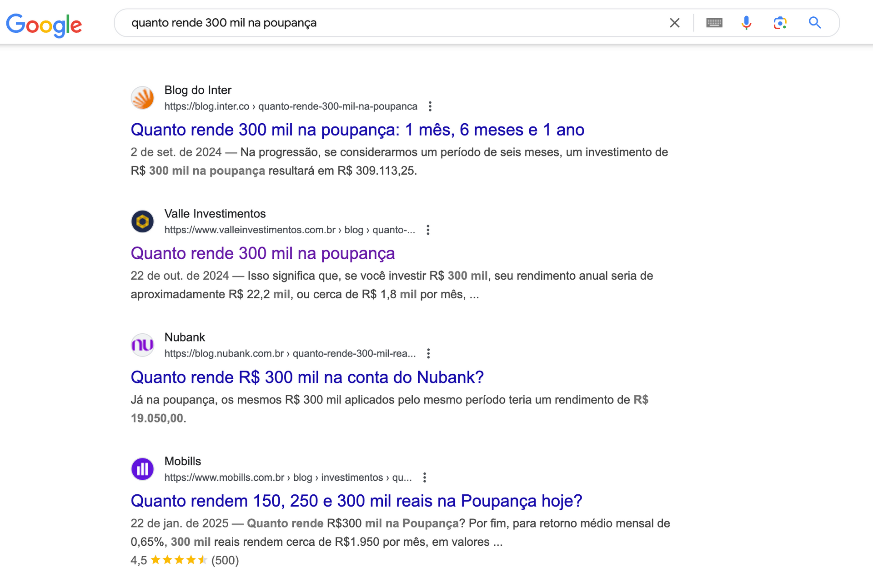The image size is (873, 588).
Task: Activate voice search microphone
Action: (746, 23)
